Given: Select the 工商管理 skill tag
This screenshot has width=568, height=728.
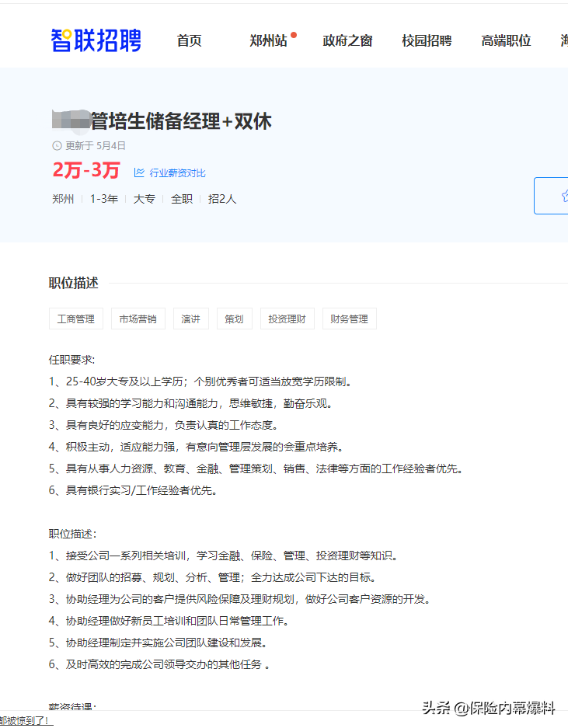Looking at the screenshot, I should pyautogui.click(x=76, y=319).
